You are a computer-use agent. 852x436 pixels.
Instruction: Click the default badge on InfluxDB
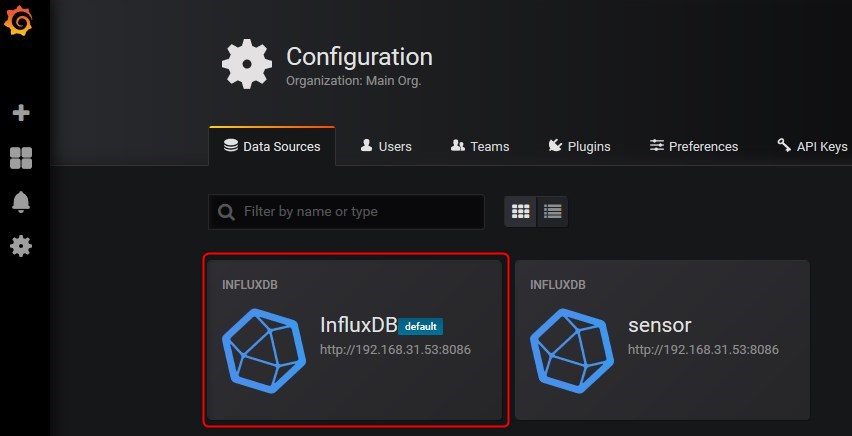pyautogui.click(x=421, y=327)
